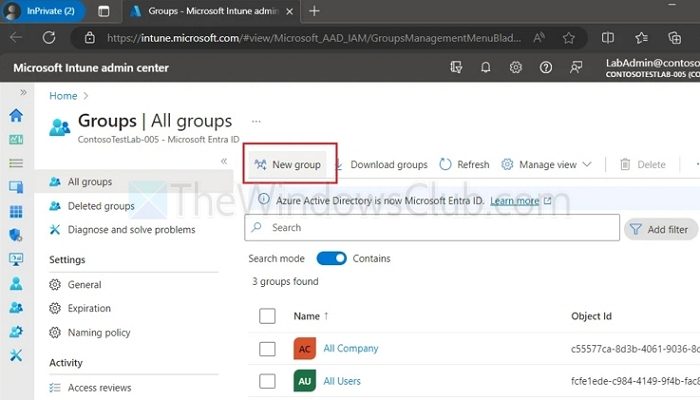The image size is (700, 400).
Task: Click the browser back arrow
Action: point(16,38)
